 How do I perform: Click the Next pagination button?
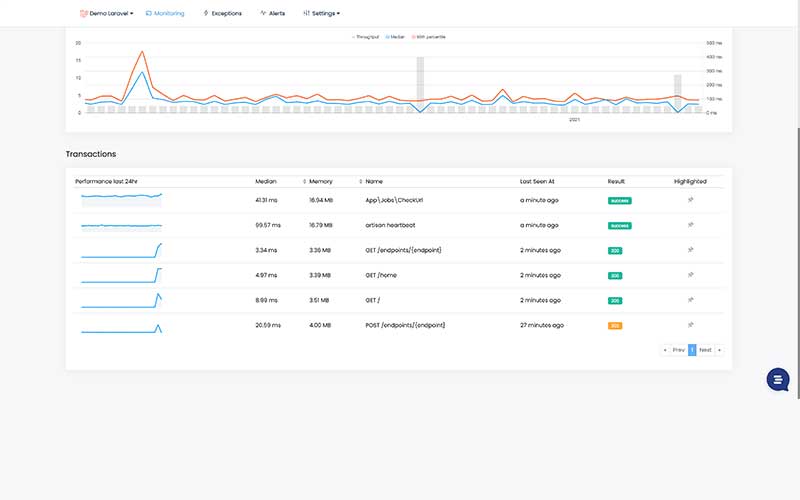[705, 350]
